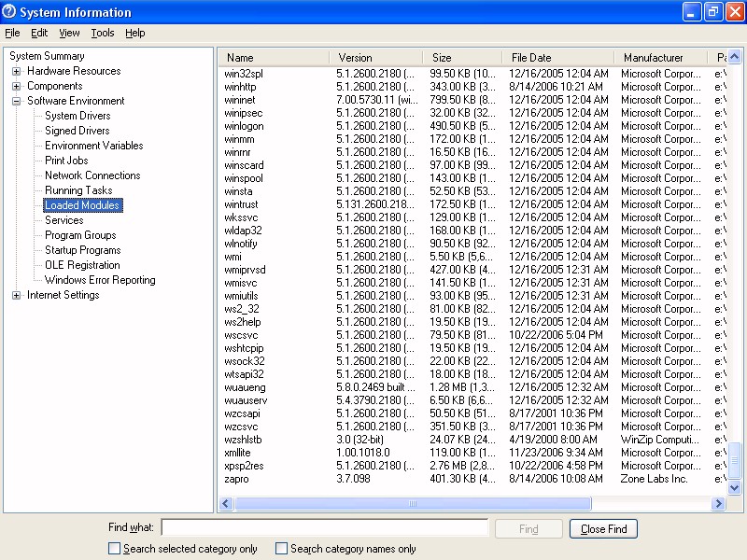Open the View menu

pos(69,33)
